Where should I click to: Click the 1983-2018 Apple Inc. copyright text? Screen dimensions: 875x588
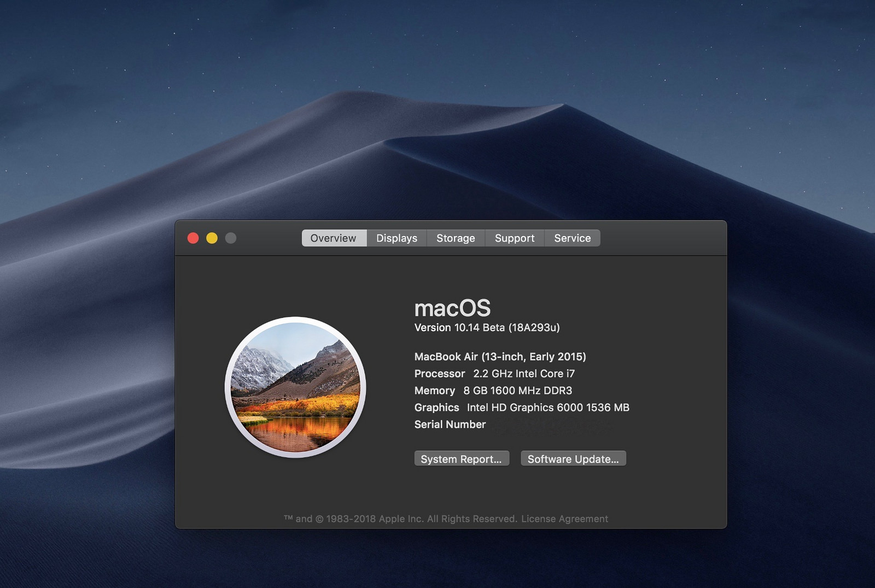click(400, 519)
